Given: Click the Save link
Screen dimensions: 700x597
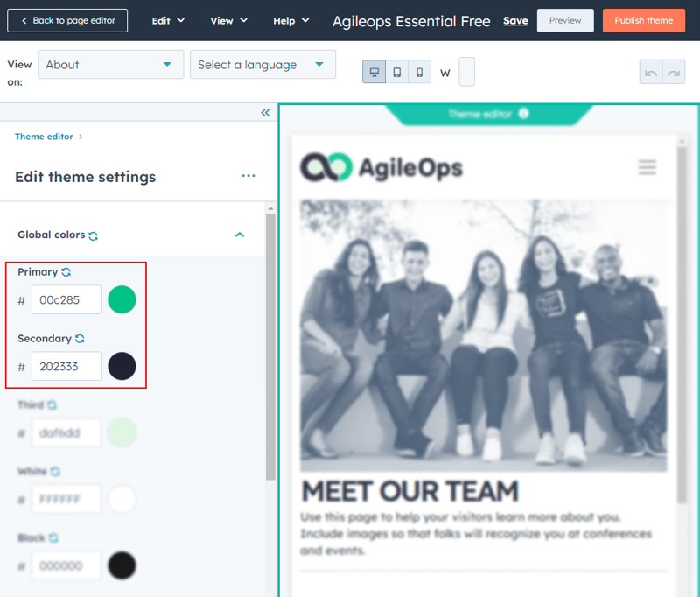Looking at the screenshot, I should 515,20.
